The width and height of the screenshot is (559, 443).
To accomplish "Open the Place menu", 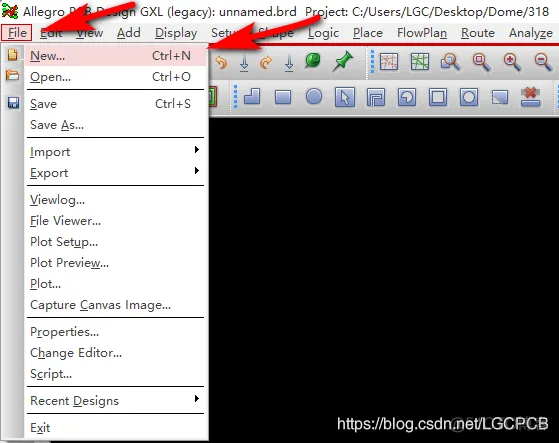I will [x=368, y=33].
